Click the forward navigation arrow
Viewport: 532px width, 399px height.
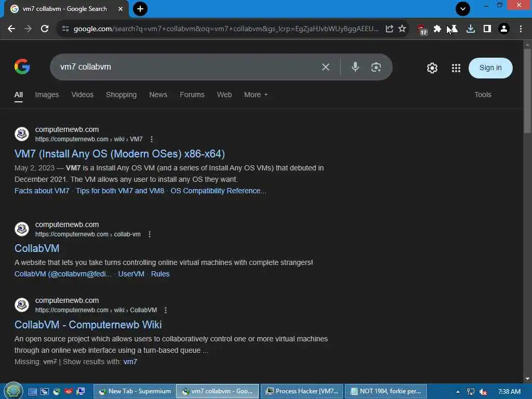click(x=28, y=29)
